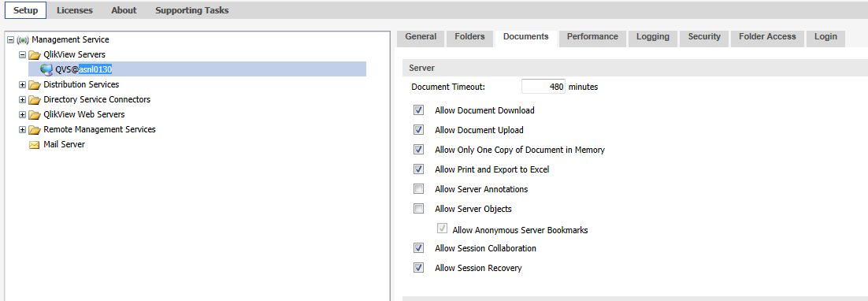
Task: Click the Remote Management Services folder icon
Action: pos(35,129)
